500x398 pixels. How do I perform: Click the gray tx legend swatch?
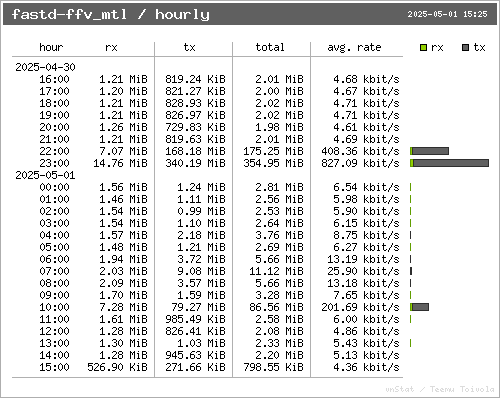(x=466, y=48)
